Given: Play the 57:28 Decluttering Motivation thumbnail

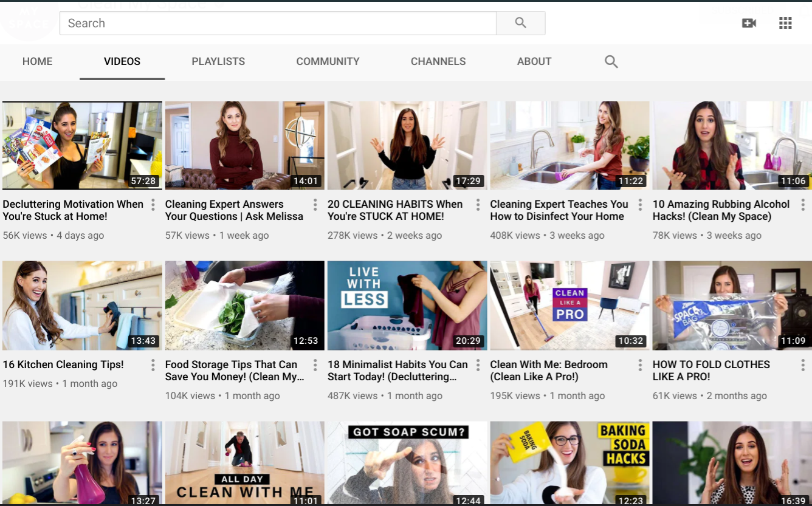Looking at the screenshot, I should [x=82, y=146].
